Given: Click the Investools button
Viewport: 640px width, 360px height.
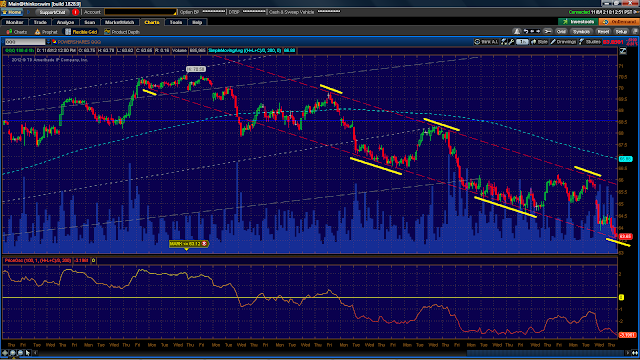Looking at the screenshot, I should point(578,22).
